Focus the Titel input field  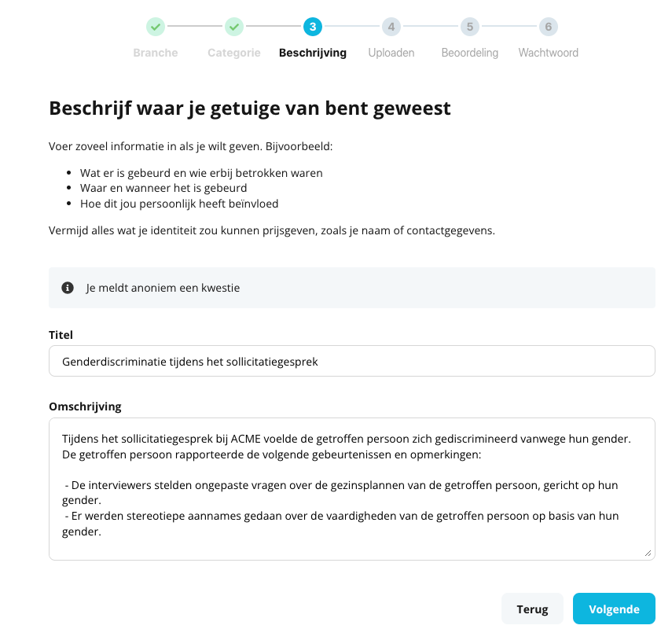pyautogui.click(x=352, y=361)
